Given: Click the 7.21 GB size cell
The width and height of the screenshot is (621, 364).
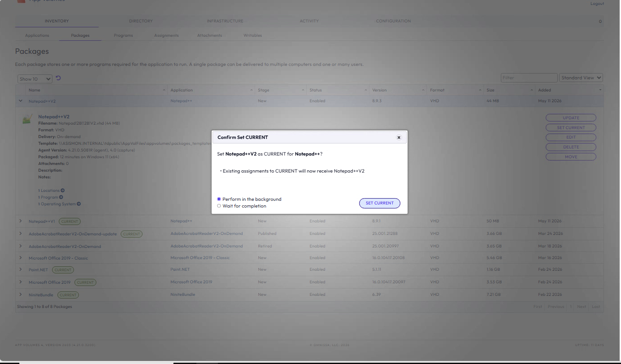Looking at the screenshot, I should pos(494,295).
